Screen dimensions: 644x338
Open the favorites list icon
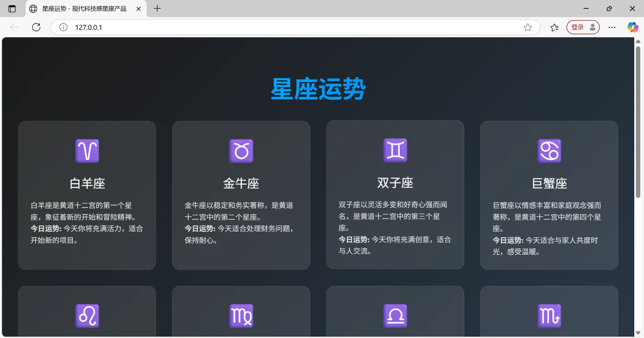coord(554,27)
